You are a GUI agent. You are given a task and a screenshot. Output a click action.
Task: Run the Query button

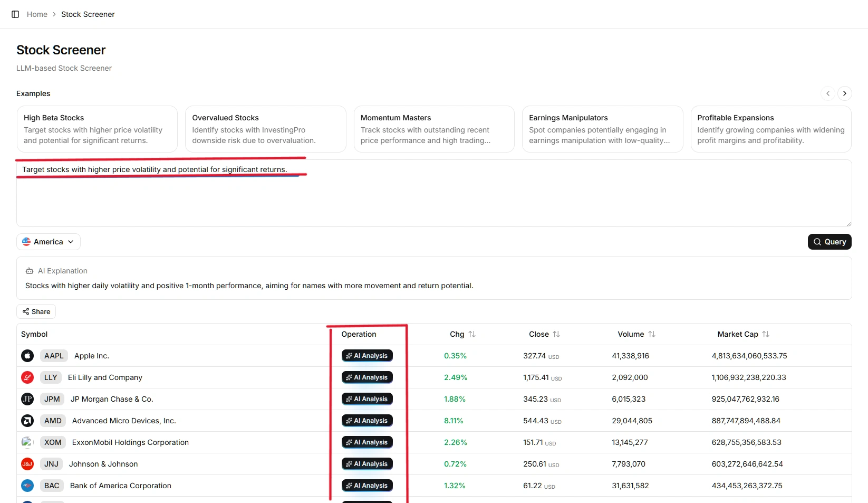click(830, 242)
